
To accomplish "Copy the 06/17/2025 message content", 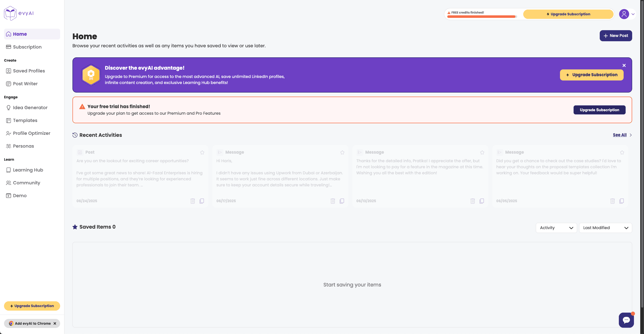I will pyautogui.click(x=342, y=201).
